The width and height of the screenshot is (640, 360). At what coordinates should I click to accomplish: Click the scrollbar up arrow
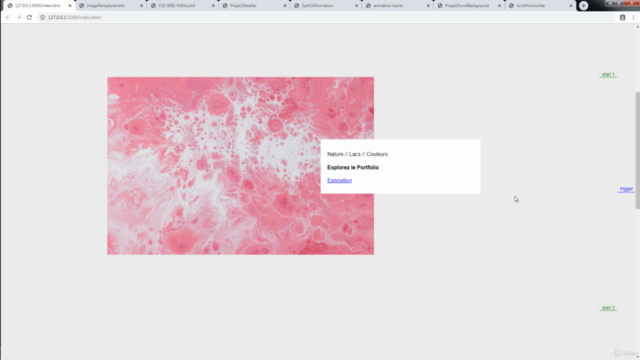pyautogui.click(x=638, y=27)
